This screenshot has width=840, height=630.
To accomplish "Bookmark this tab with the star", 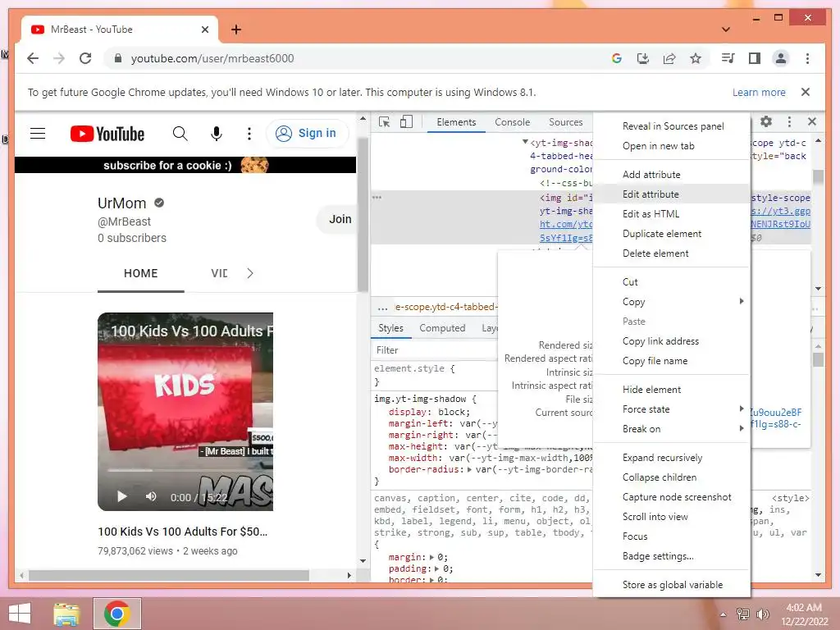I will (696, 58).
